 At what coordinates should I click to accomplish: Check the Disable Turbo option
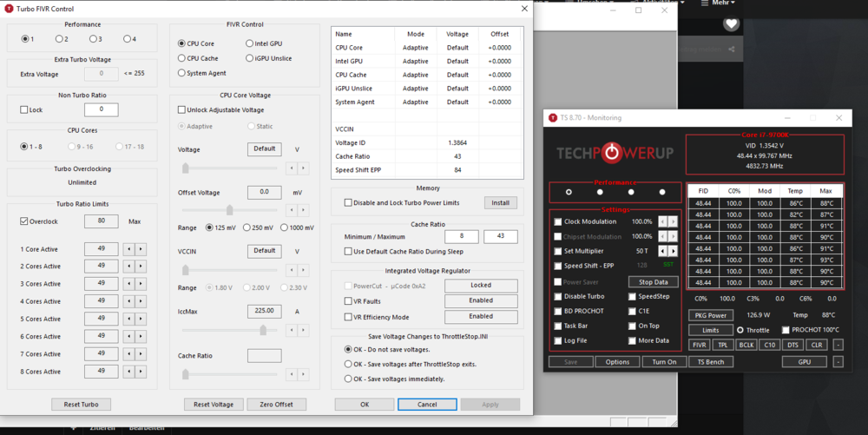558,296
